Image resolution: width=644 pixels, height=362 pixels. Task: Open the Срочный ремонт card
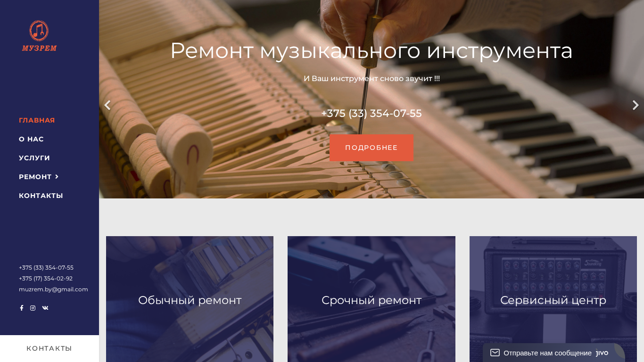point(372,299)
